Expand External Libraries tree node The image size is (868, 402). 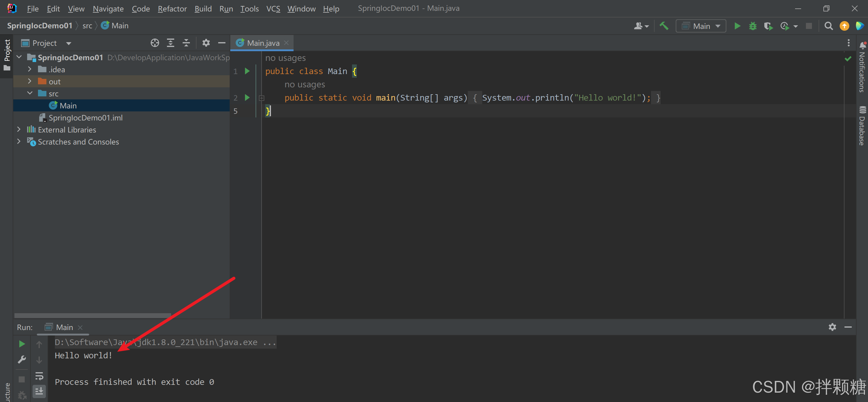point(19,129)
